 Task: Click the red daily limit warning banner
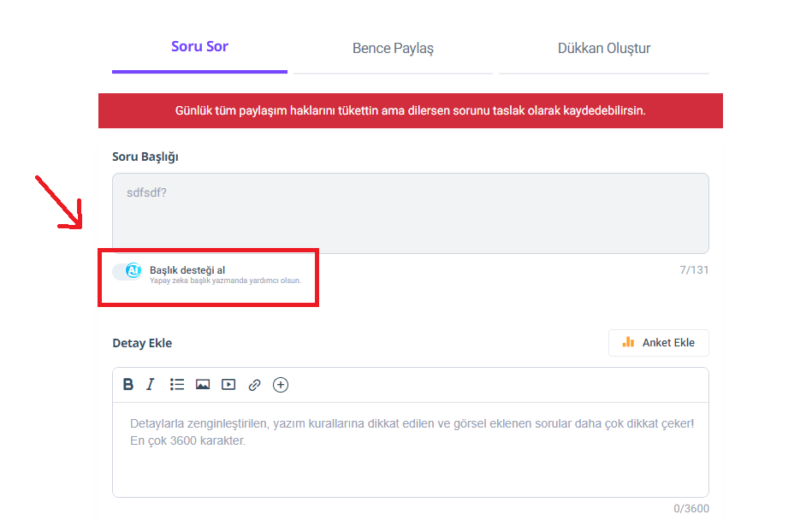pyautogui.click(x=411, y=110)
